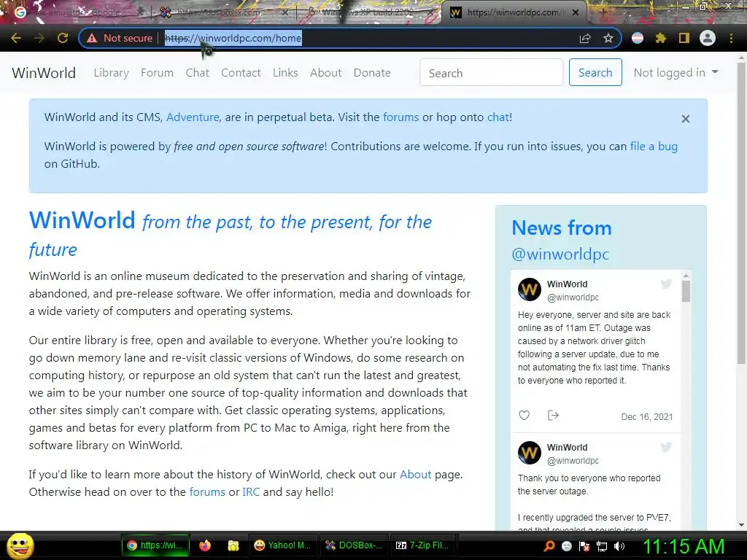Switch to 7-Zip File Manager taskbar button

point(423,545)
